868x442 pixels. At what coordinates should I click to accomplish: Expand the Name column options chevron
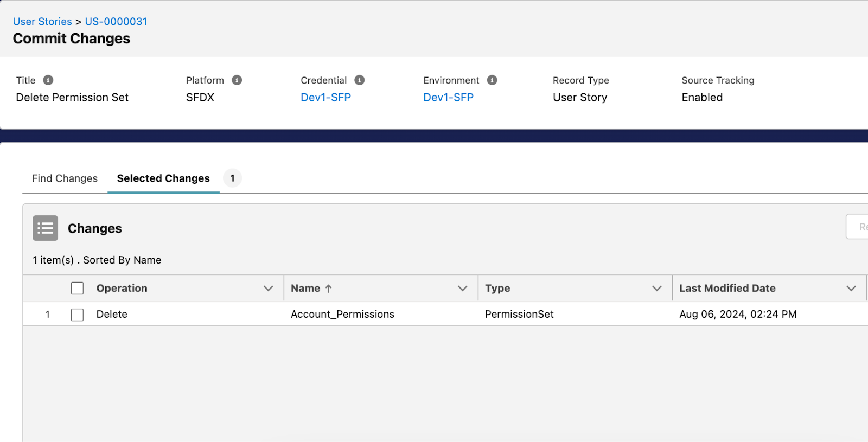click(x=462, y=289)
